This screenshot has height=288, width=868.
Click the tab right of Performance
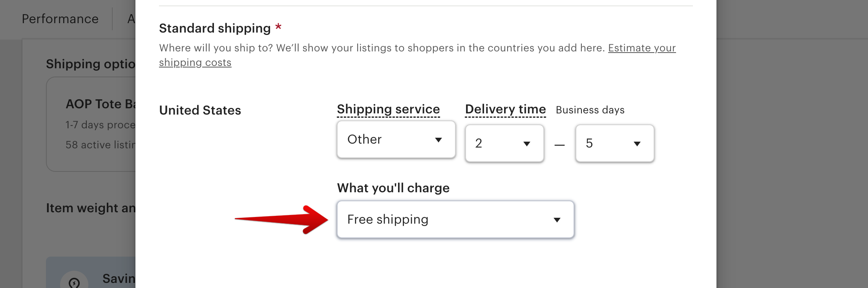pos(132,19)
